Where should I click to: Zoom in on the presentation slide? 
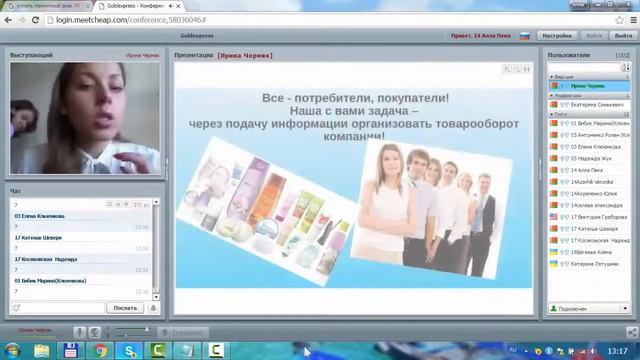[x=507, y=69]
